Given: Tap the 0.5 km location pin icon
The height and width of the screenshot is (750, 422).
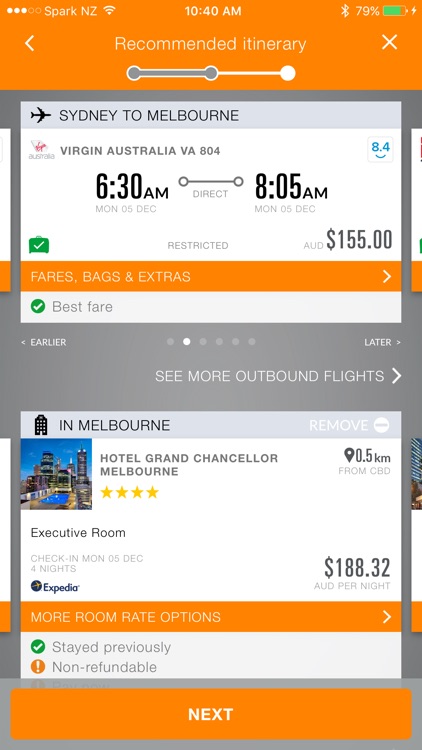Looking at the screenshot, I should [349, 455].
